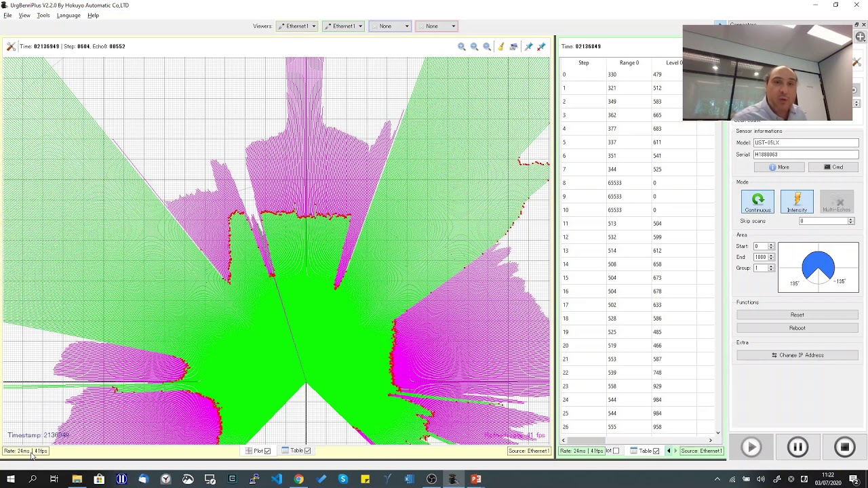Open the second Ethernet1 viewer dropdown
868x488 pixels.
[x=344, y=26]
